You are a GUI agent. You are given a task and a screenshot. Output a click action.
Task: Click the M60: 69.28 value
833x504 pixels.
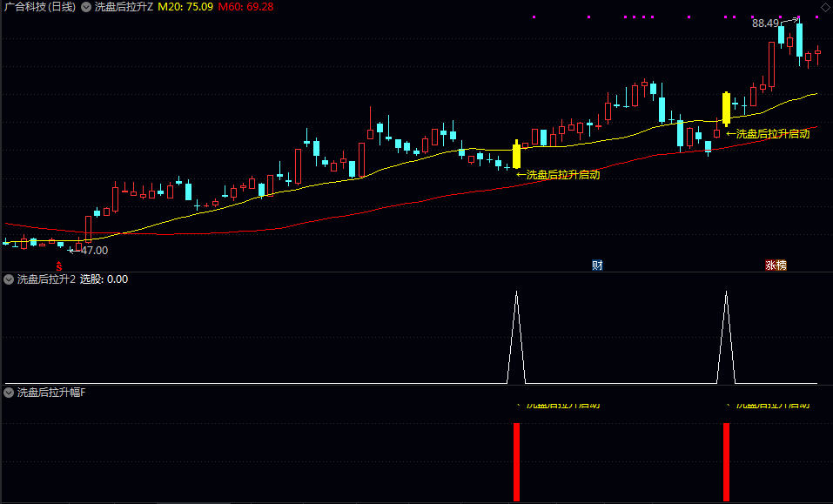(x=246, y=7)
